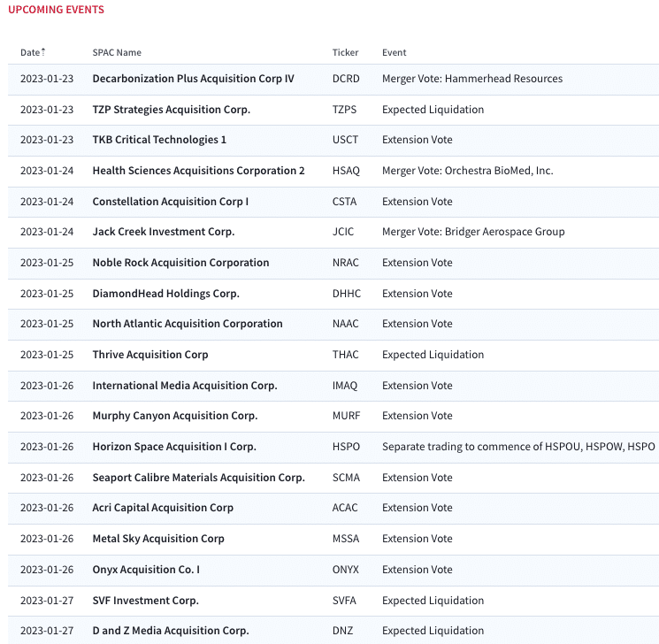
Task: Select ticker IMAQ cell
Action: (345, 386)
